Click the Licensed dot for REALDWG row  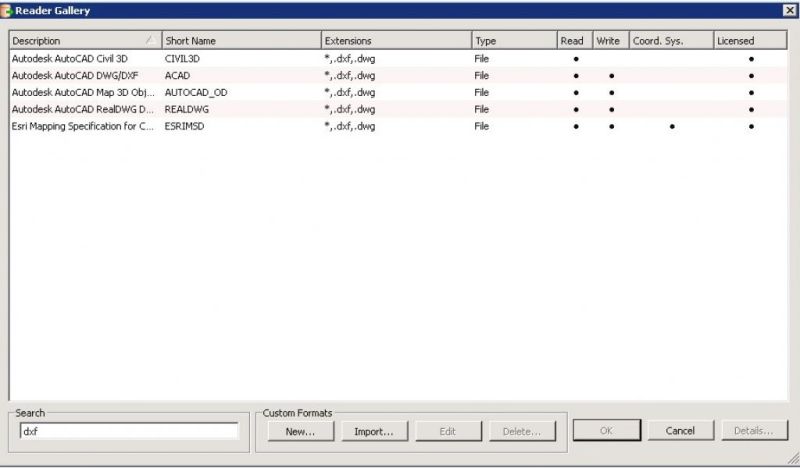coord(751,110)
